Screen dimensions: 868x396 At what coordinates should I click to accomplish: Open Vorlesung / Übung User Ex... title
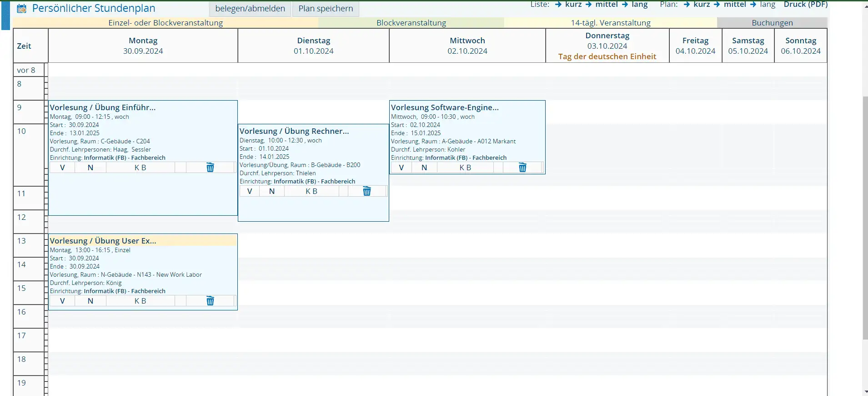coord(103,241)
